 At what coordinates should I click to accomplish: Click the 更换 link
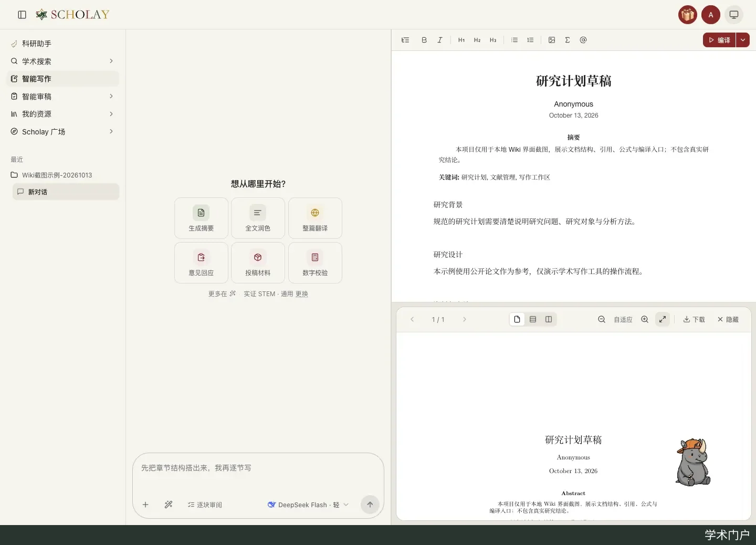tap(302, 294)
